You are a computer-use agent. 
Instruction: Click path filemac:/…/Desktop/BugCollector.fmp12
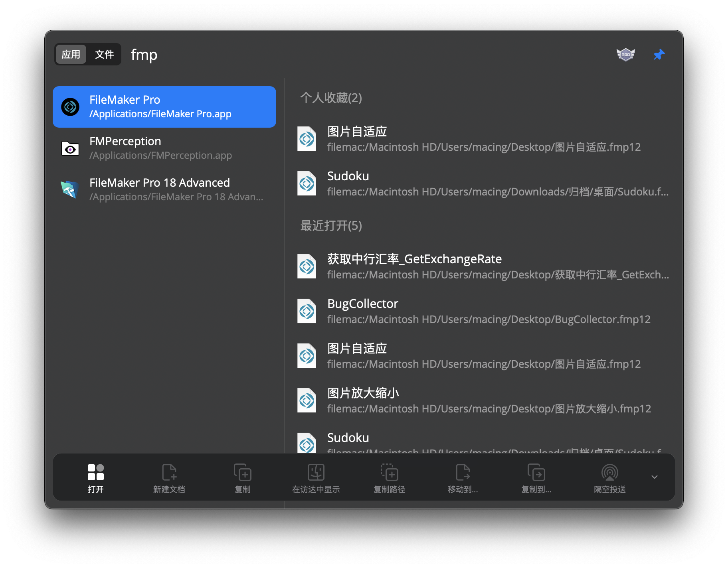pyautogui.click(x=489, y=319)
